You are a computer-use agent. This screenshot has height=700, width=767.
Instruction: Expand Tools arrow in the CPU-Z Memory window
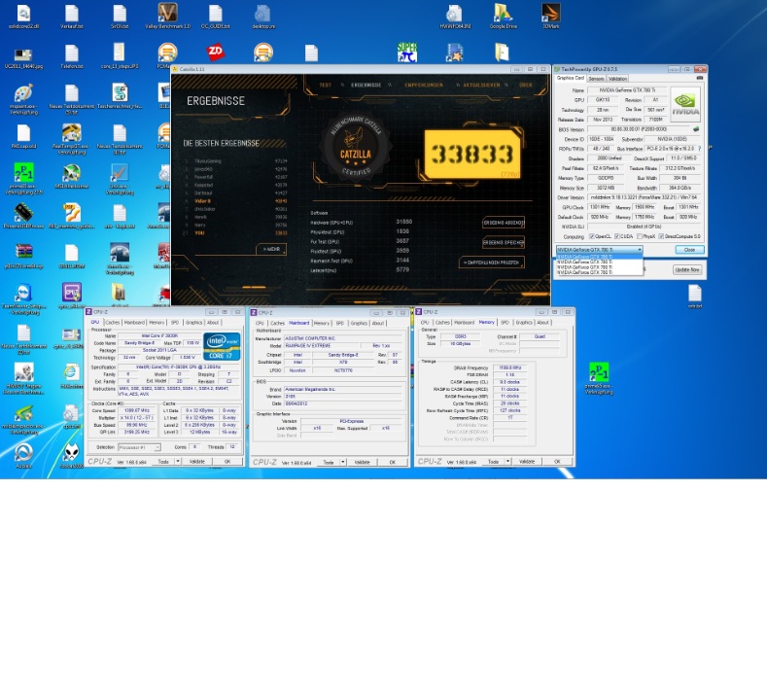[507, 461]
